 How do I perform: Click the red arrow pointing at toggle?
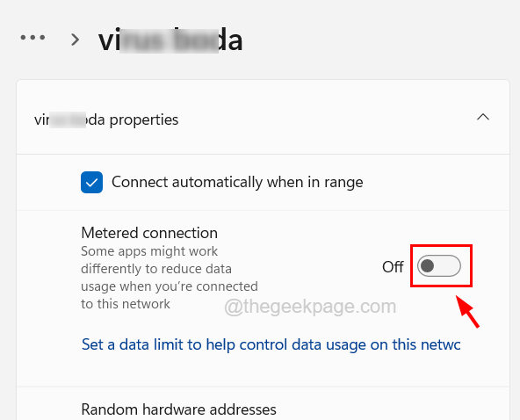(467, 311)
